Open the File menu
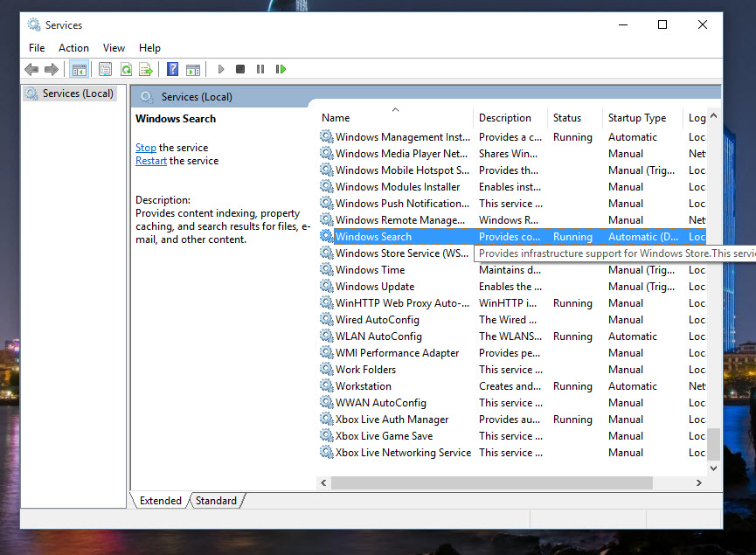 pyautogui.click(x=37, y=48)
